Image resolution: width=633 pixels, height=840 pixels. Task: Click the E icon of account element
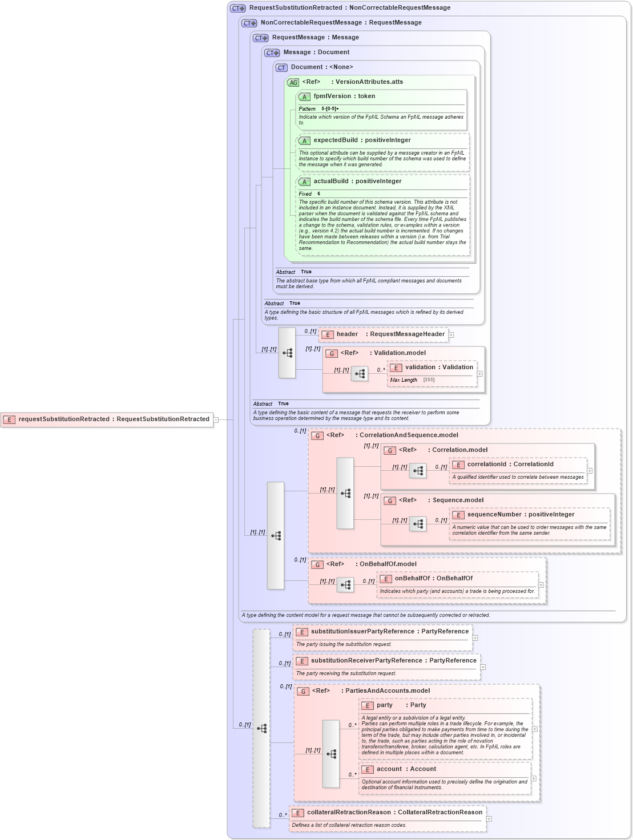pos(368,769)
